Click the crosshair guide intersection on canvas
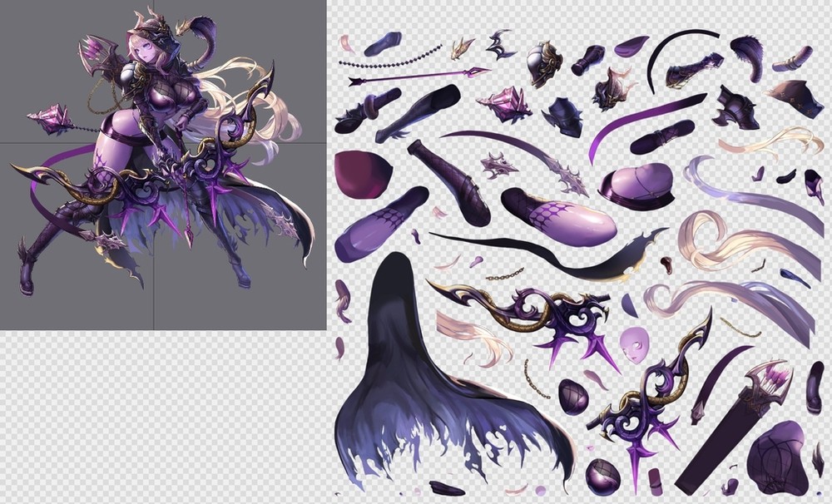Image resolution: width=832 pixels, height=504 pixels. click(154, 141)
